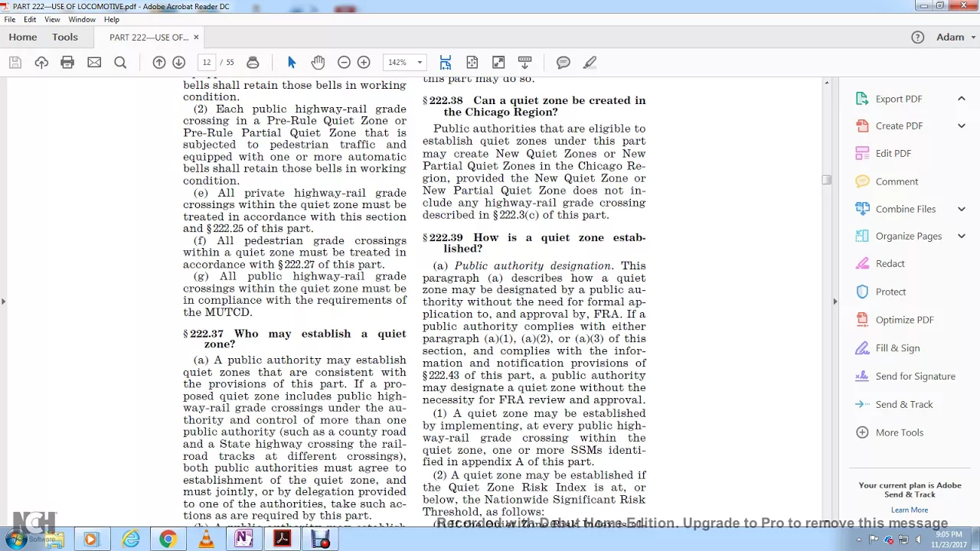Viewport: 980px width, 551px height.
Task: Expand the Create PDF chevron
Action: pos(962,126)
